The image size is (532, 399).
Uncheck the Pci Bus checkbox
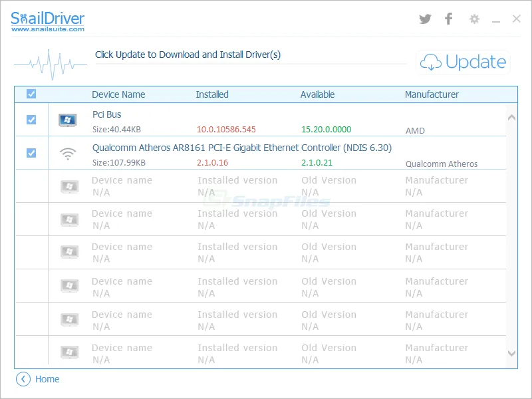tap(31, 120)
